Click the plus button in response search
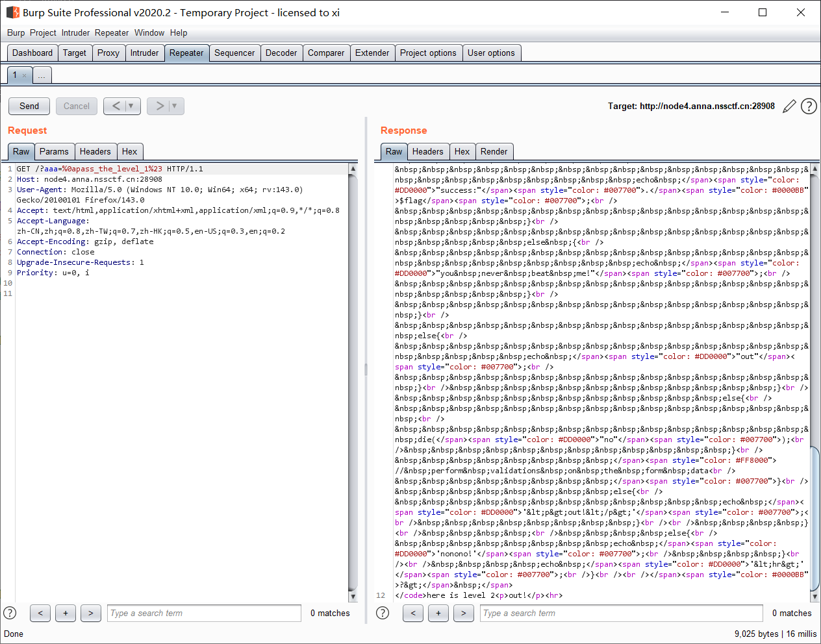The height and width of the screenshot is (644, 821). [x=438, y=613]
